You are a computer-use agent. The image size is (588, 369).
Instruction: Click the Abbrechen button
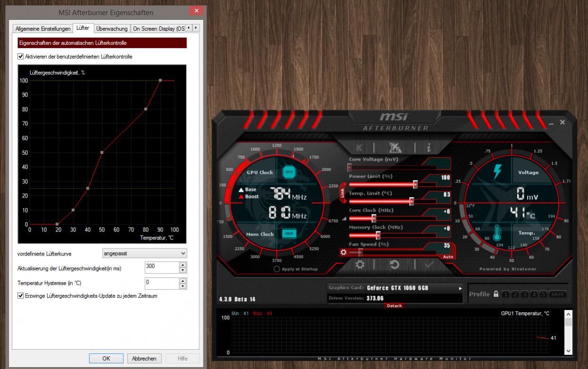pyautogui.click(x=144, y=359)
